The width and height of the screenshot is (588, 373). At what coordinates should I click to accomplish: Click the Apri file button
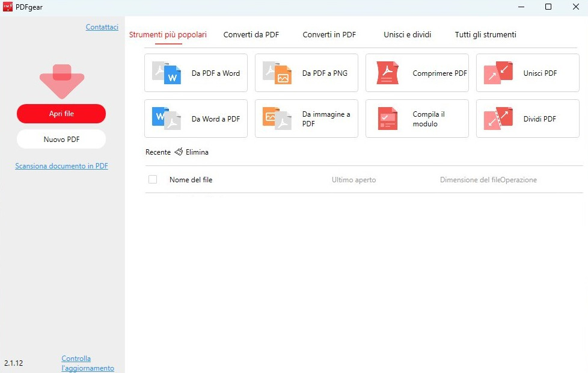(61, 114)
